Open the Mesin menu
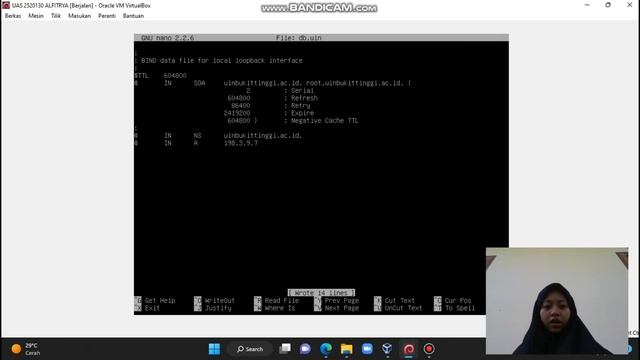Viewport: 640px width, 360px height. [x=36, y=16]
